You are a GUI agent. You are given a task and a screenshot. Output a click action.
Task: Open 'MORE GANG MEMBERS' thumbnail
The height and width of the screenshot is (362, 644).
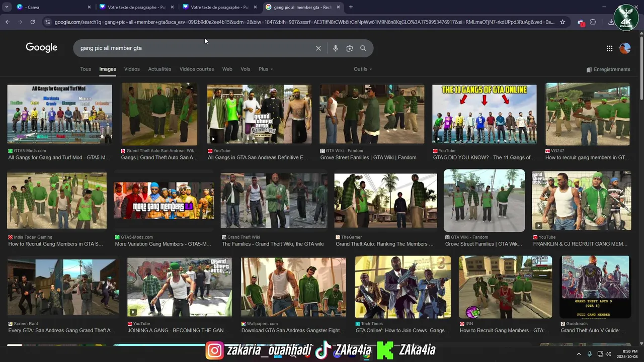(164, 201)
